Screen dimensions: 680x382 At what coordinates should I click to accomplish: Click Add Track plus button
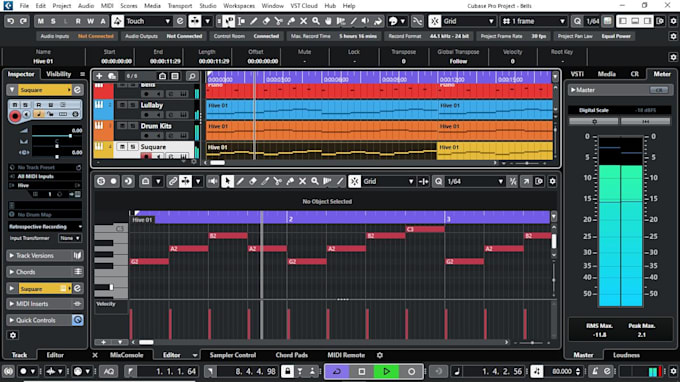[99, 76]
